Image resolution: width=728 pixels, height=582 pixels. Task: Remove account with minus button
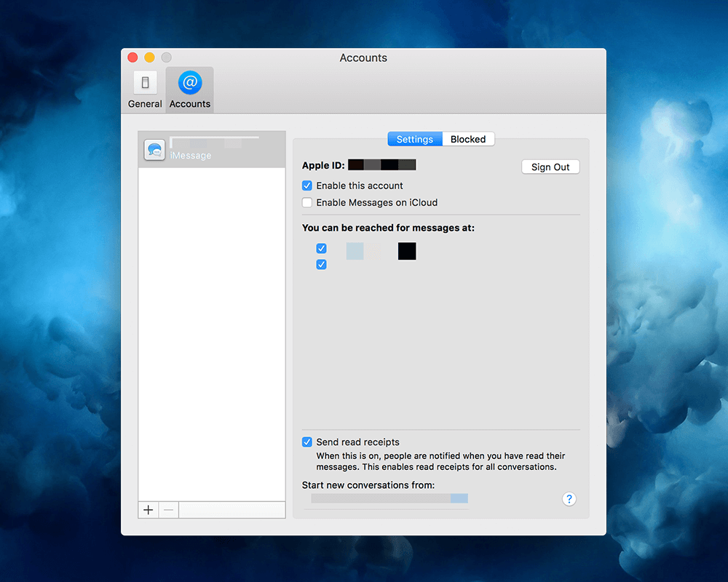[169, 510]
